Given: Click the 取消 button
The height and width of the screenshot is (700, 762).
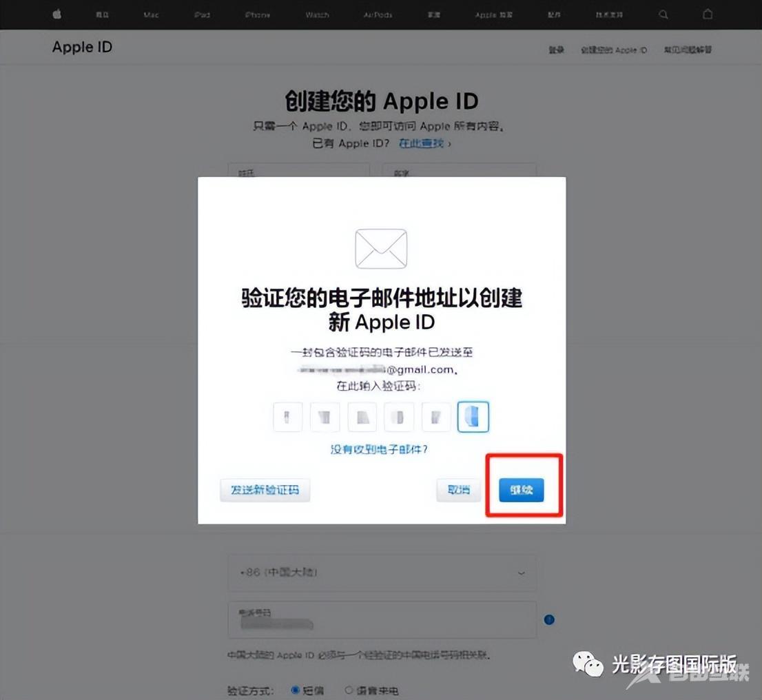Looking at the screenshot, I should [459, 490].
